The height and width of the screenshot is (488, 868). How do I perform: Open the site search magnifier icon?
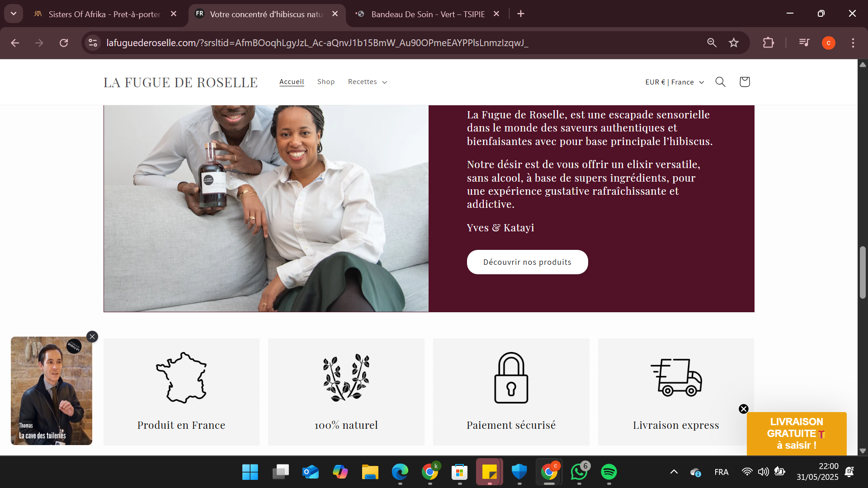pos(720,82)
